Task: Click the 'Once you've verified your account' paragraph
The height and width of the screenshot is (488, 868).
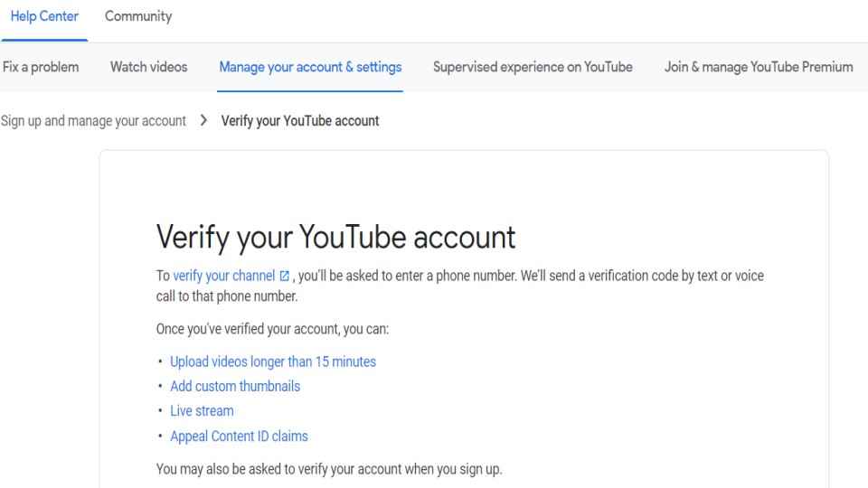Action: 272,329
